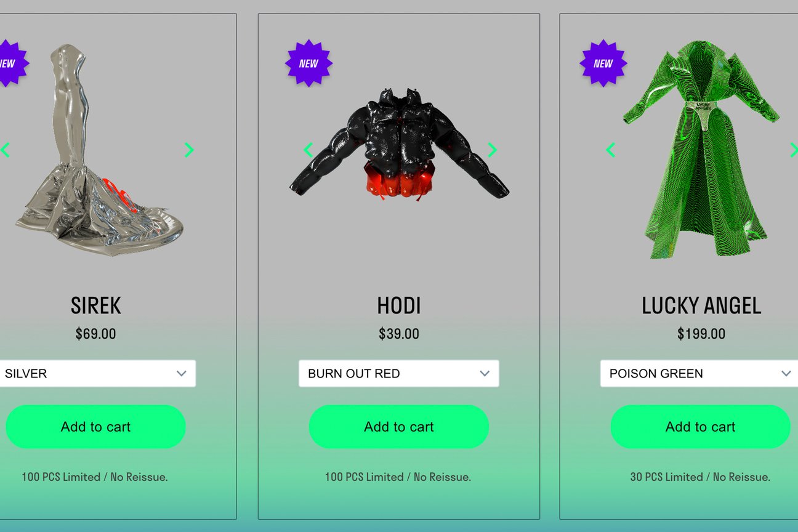
Task: Open the SILVER color dropdown
Action: click(97, 374)
